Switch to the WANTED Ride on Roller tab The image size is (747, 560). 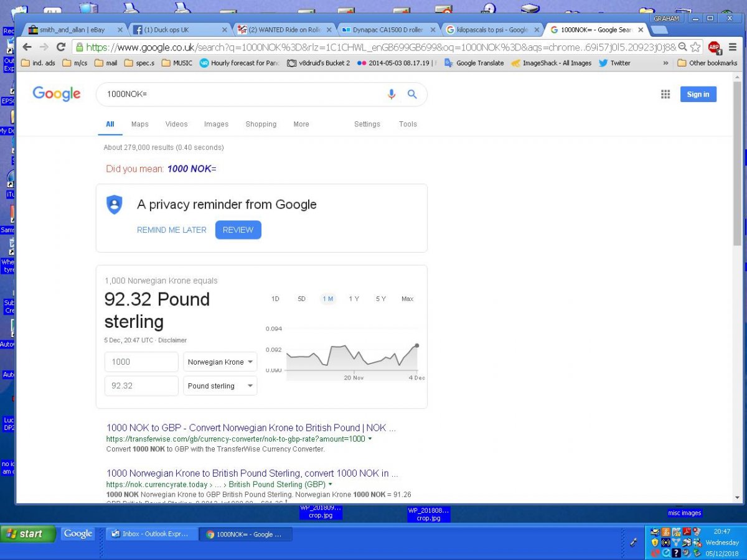tap(284, 30)
